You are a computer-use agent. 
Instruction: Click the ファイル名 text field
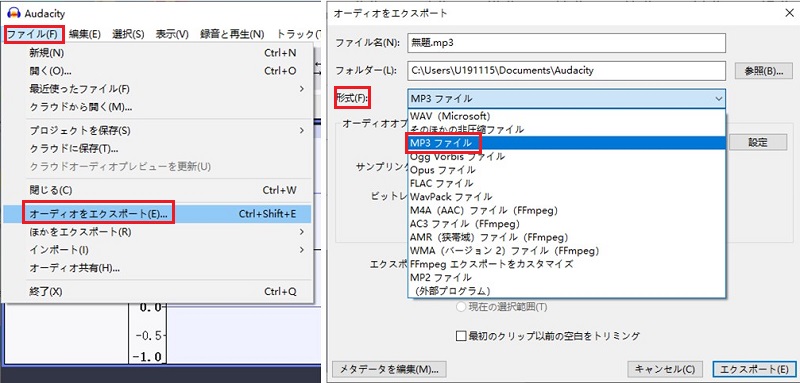[566, 43]
